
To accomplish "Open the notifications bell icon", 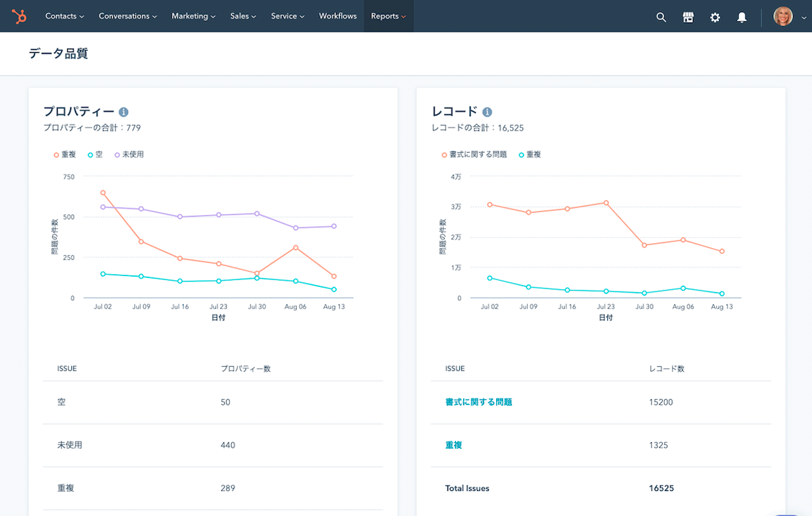I will tap(742, 17).
